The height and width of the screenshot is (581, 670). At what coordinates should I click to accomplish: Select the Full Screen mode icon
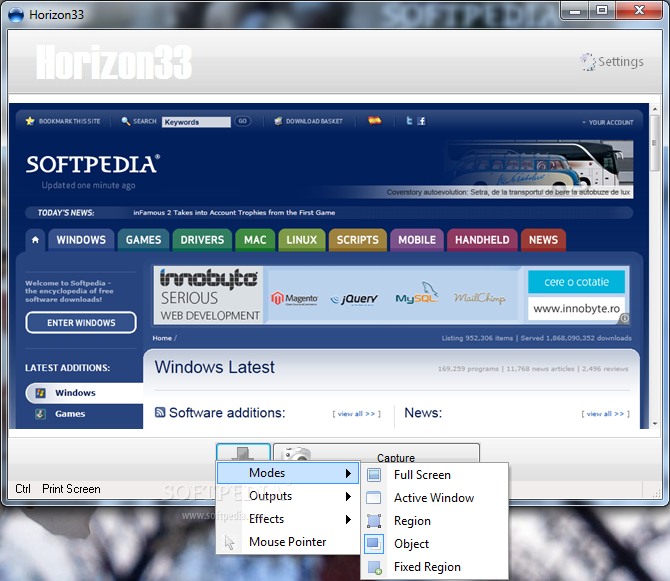tap(374, 475)
